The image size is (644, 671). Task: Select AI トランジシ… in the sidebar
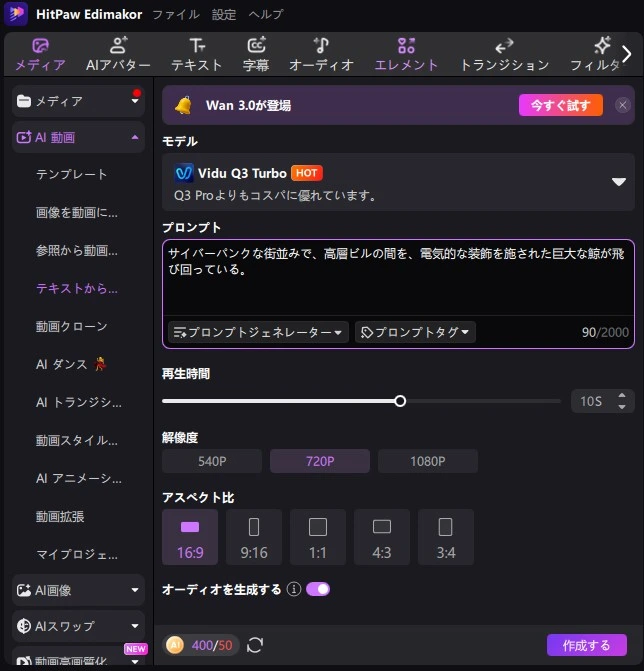click(79, 402)
